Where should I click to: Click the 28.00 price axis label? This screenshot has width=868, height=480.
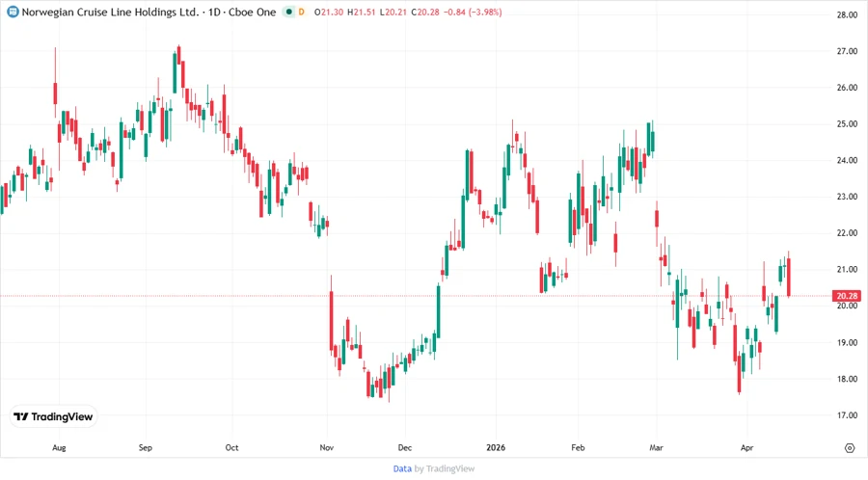(847, 14)
